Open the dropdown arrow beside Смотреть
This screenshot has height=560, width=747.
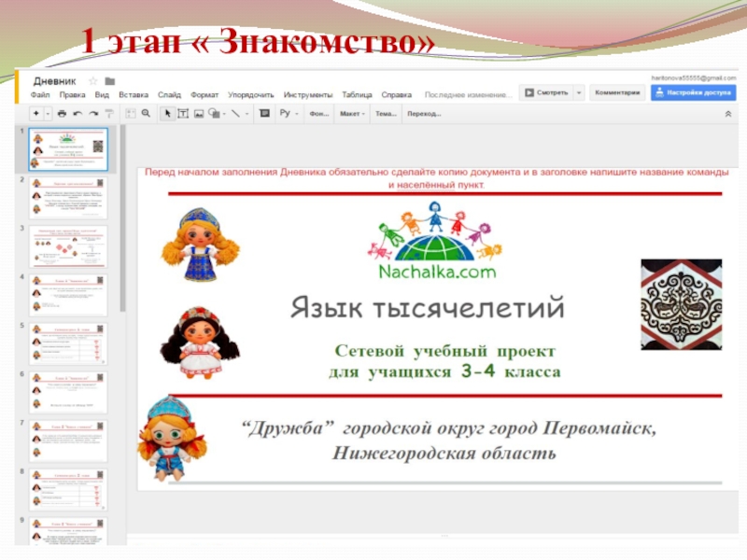[x=579, y=92]
